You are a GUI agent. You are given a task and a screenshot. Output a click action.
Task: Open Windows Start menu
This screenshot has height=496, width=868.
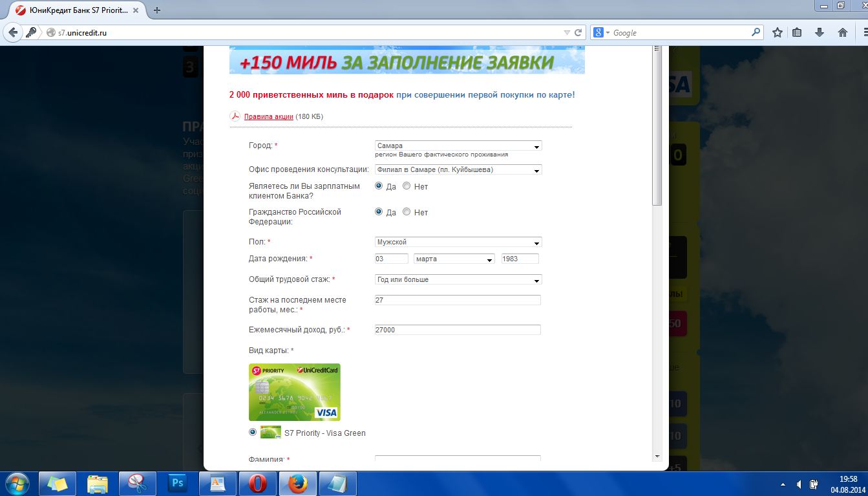click(x=17, y=484)
